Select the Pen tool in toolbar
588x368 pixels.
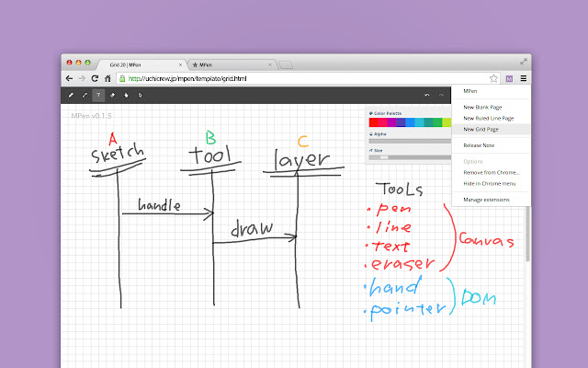71,95
